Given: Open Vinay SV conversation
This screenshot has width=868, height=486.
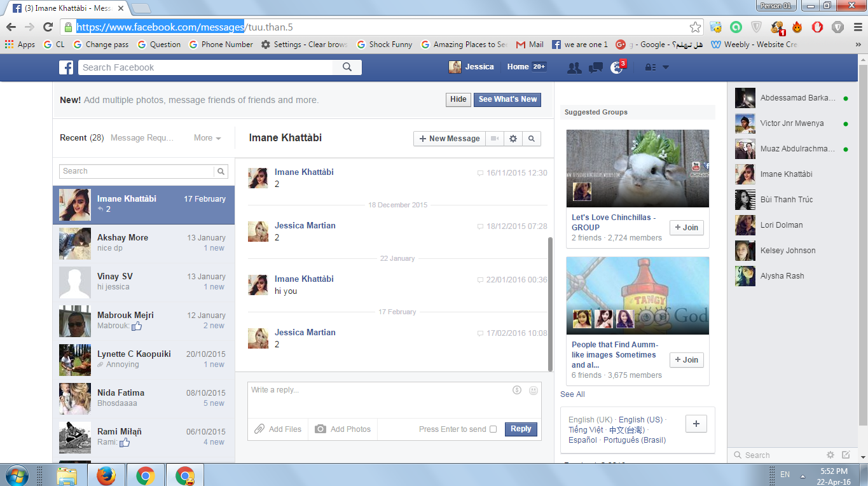Looking at the screenshot, I should coord(144,283).
